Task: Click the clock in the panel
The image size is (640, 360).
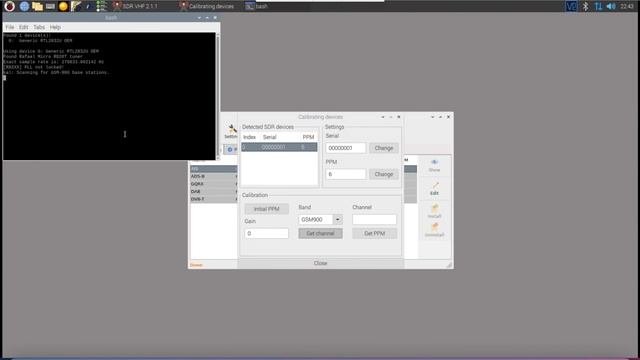Action: (x=627, y=6)
